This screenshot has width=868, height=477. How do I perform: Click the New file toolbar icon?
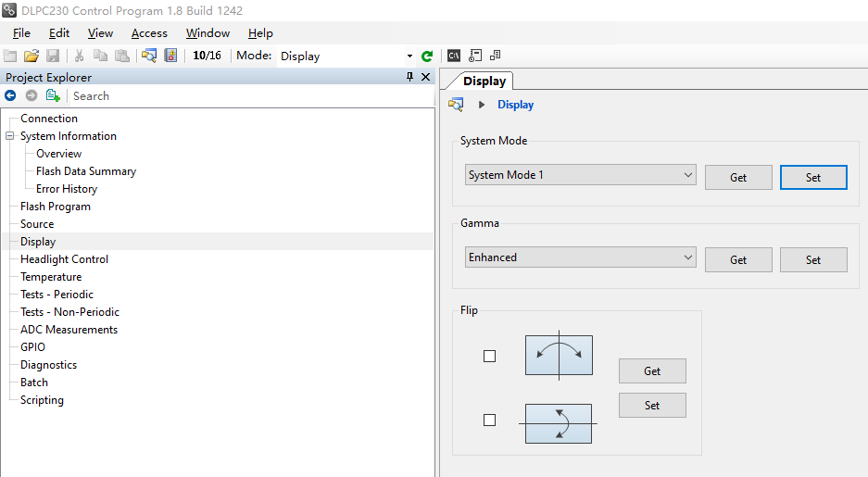[x=10, y=56]
